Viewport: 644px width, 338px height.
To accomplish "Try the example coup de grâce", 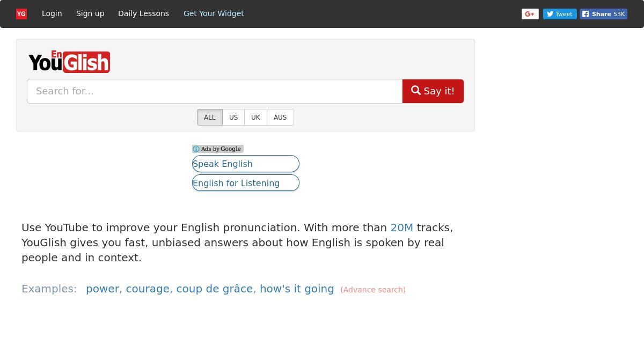I will point(215,289).
